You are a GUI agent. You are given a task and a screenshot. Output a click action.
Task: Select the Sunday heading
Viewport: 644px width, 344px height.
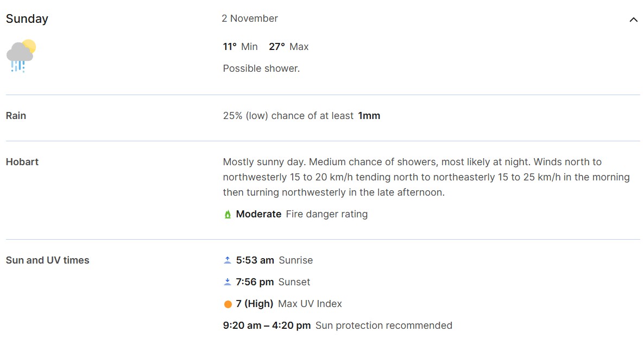[x=27, y=18]
